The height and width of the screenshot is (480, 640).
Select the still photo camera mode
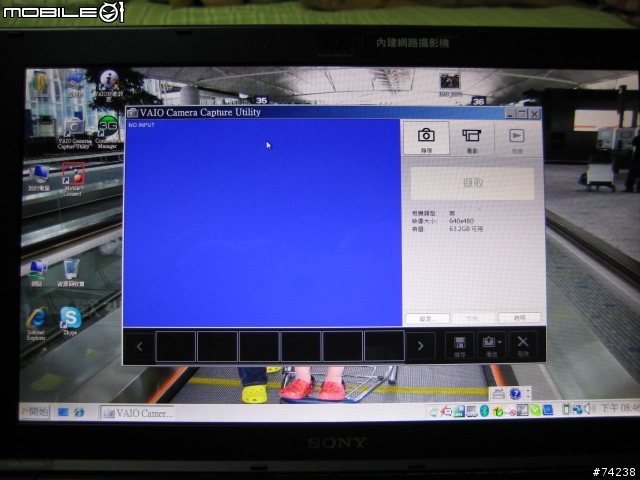click(426, 138)
